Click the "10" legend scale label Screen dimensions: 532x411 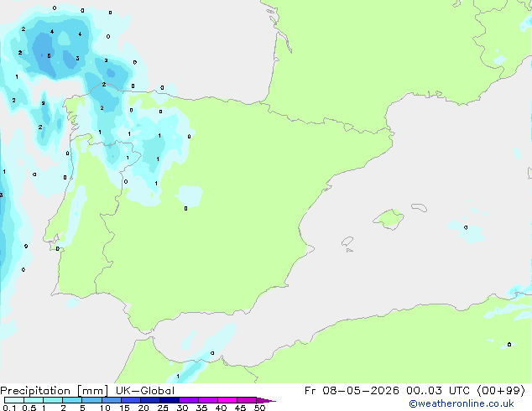[105, 408]
